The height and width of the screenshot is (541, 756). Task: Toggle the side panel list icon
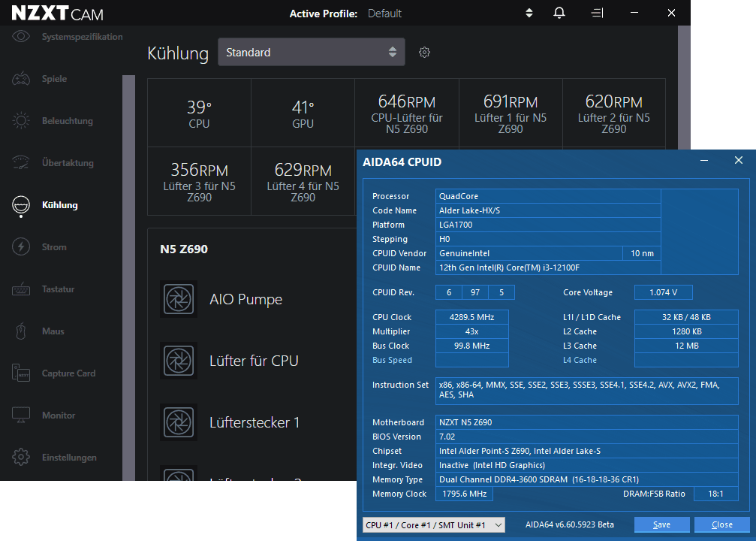(x=598, y=13)
